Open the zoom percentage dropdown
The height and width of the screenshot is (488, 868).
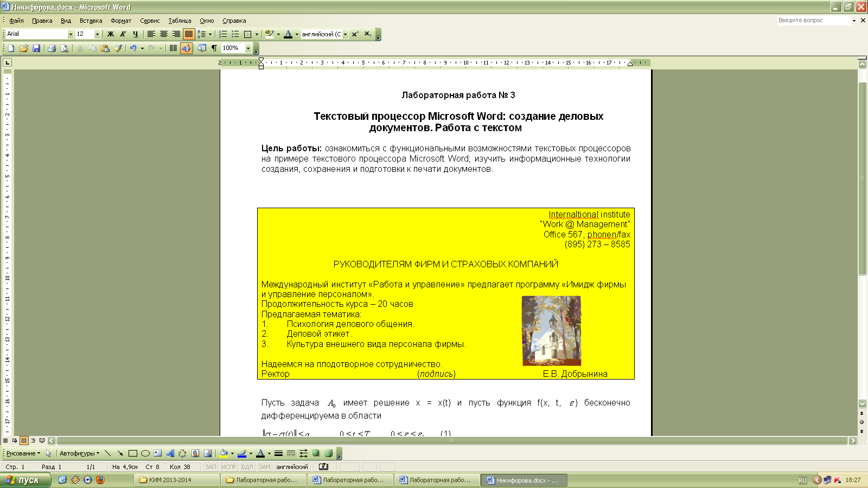coord(248,48)
